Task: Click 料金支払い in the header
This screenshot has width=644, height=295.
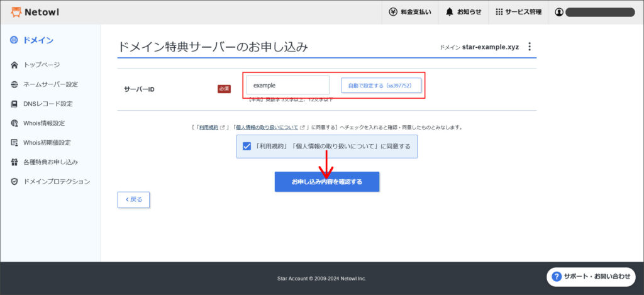Action: click(x=416, y=12)
